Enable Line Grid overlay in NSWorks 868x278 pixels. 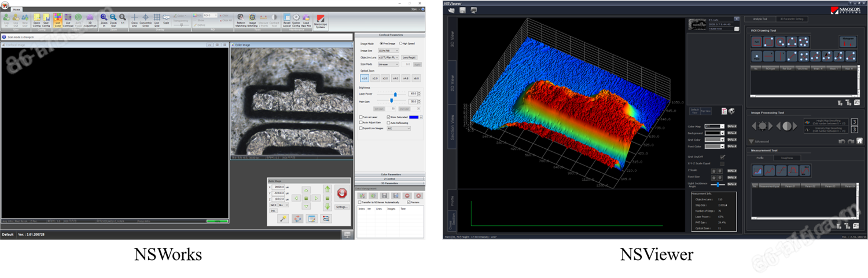coord(157,20)
